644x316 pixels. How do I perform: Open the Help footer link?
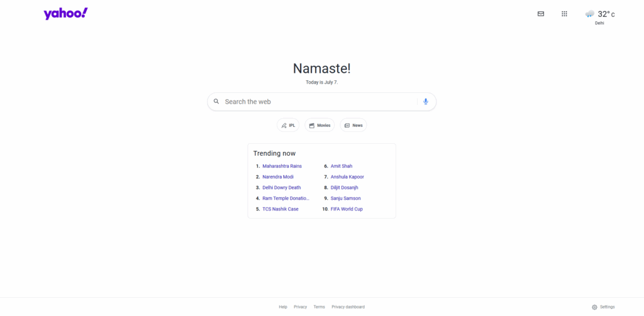coord(283,307)
